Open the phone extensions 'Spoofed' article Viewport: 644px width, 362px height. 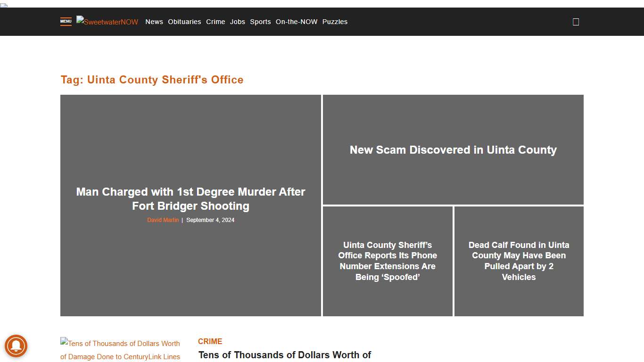click(x=388, y=261)
